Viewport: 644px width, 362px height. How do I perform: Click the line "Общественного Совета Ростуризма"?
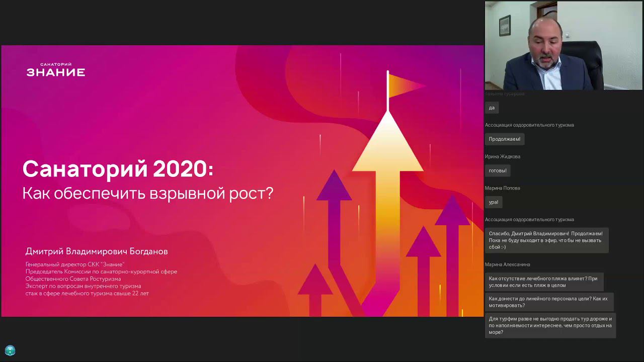click(x=73, y=279)
